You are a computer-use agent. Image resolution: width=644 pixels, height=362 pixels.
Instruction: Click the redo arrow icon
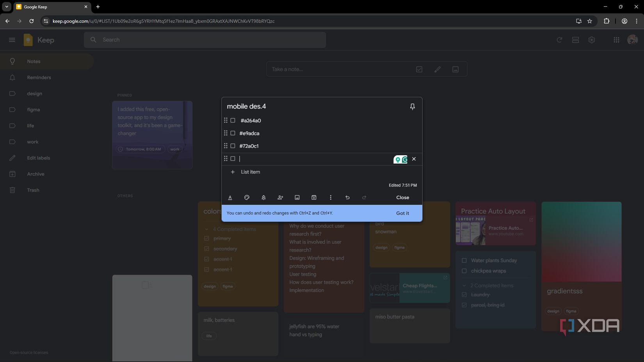coord(364,197)
